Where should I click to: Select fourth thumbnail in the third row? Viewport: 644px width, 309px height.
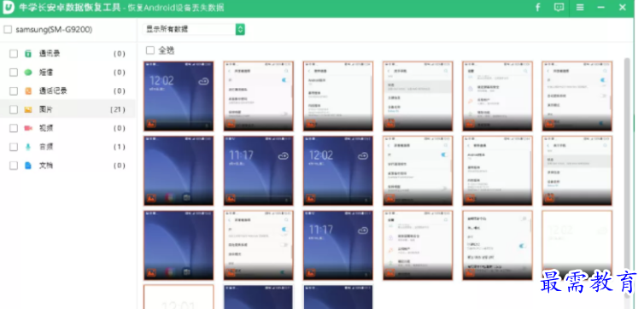(x=418, y=245)
